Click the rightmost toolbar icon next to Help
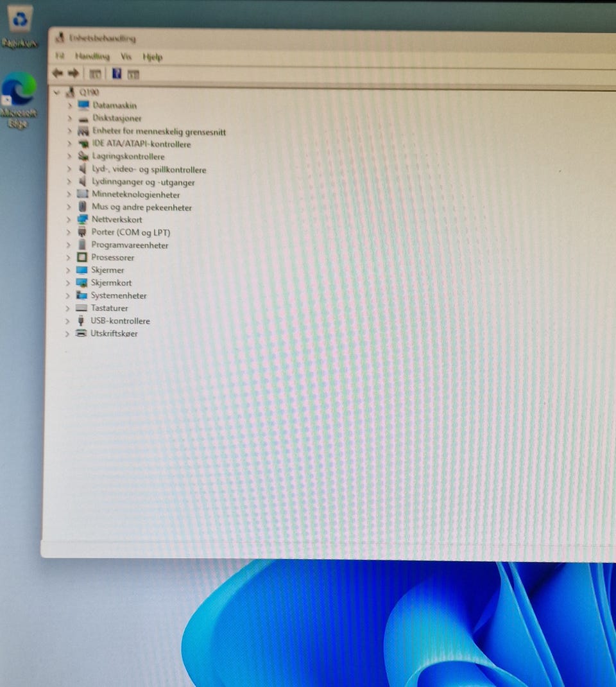 click(133, 74)
